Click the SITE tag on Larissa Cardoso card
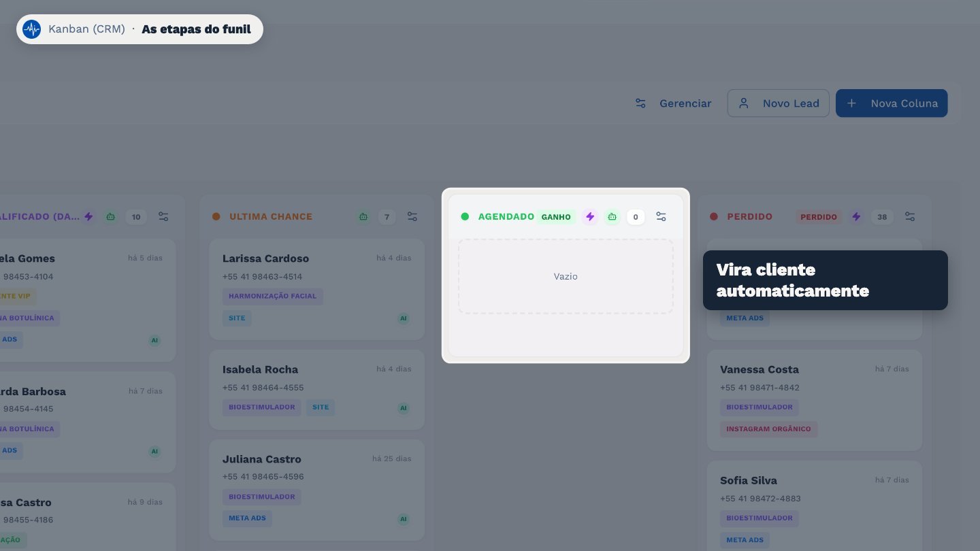The width and height of the screenshot is (980, 551). (237, 318)
